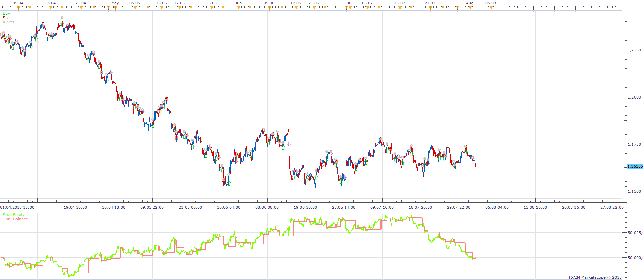Screen dimensions: 644x280
Task: Click the 09.07 16:00 time label
Action: [382, 207]
